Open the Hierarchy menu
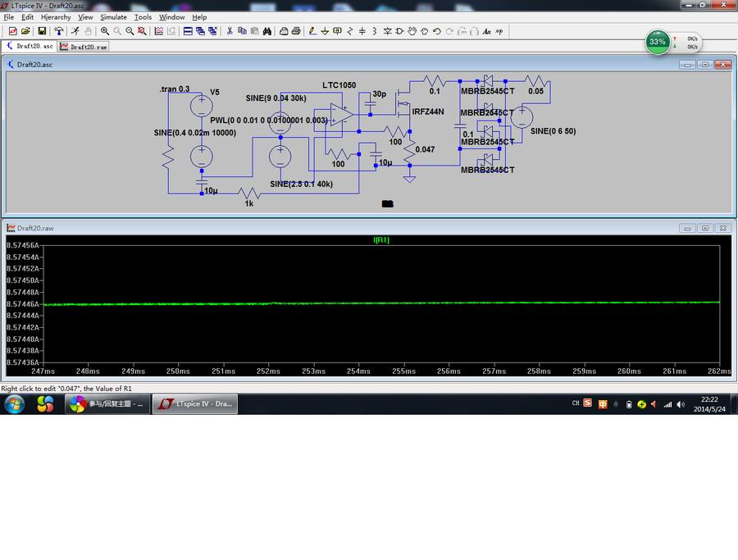This screenshot has height=560, width=738. (56, 17)
